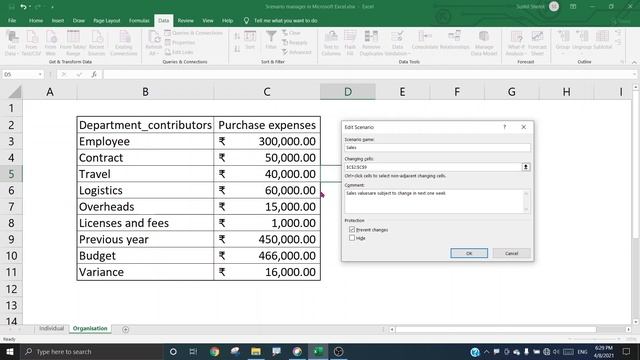Choose From Text/CSV import icon

pyautogui.click(x=31, y=43)
